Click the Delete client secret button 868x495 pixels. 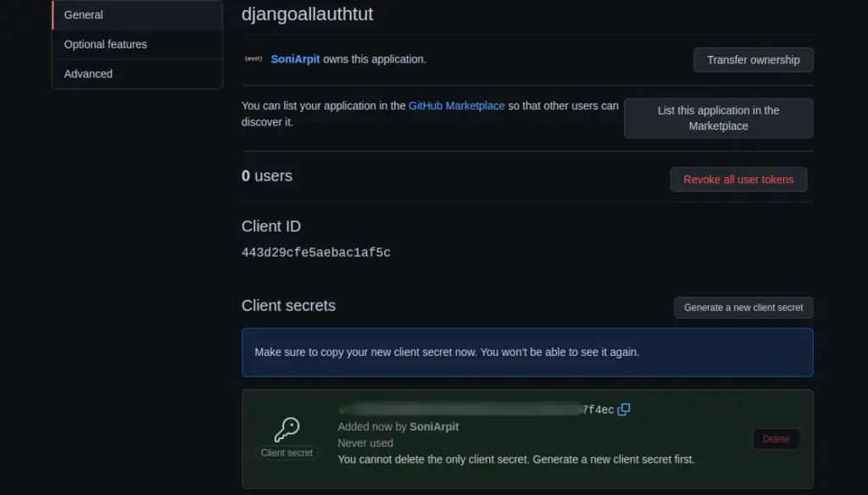[776, 438]
